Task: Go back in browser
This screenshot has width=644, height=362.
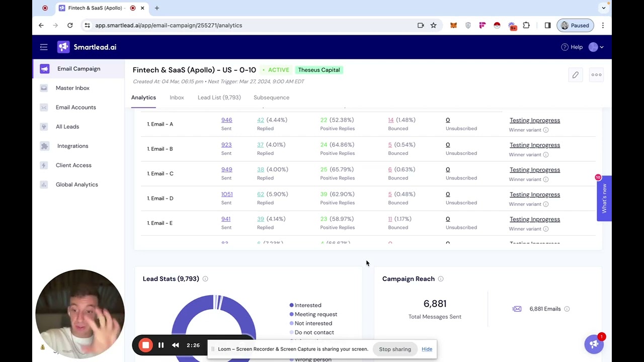Action: [41, 25]
